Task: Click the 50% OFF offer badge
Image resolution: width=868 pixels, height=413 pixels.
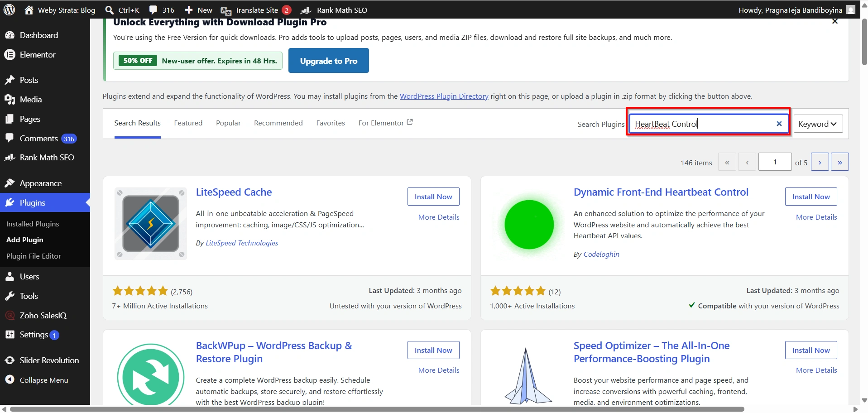Action: [x=138, y=61]
